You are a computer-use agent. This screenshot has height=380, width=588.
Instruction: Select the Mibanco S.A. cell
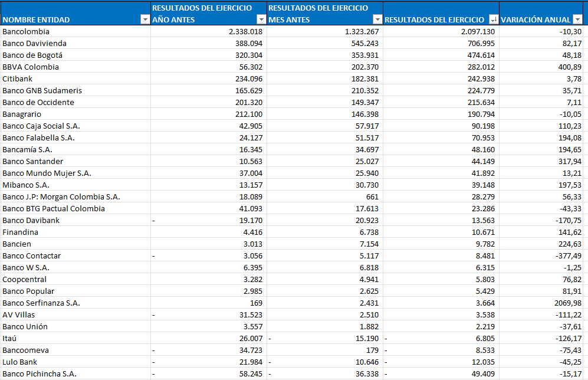tap(75, 185)
